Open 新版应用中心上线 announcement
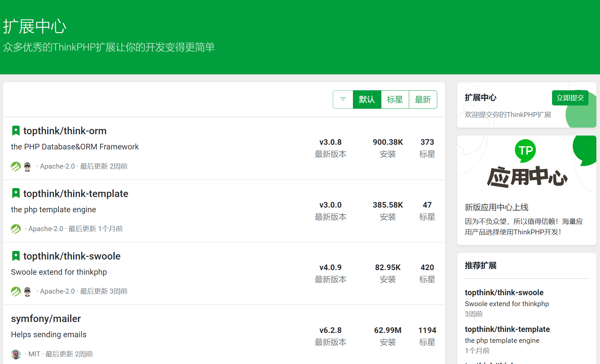The width and height of the screenshot is (600, 364). pyautogui.click(x=496, y=207)
